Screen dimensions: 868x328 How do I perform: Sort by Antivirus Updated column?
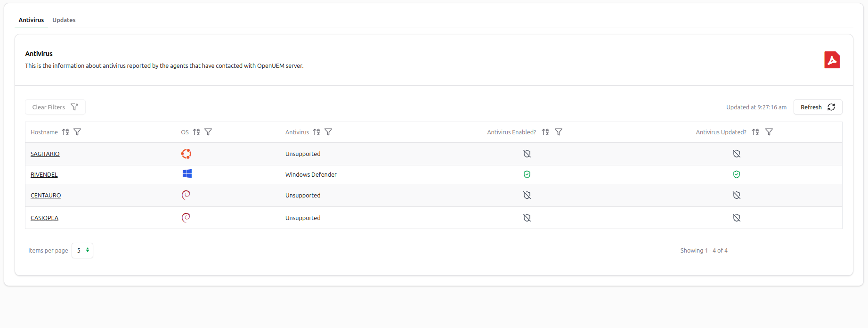coord(755,132)
